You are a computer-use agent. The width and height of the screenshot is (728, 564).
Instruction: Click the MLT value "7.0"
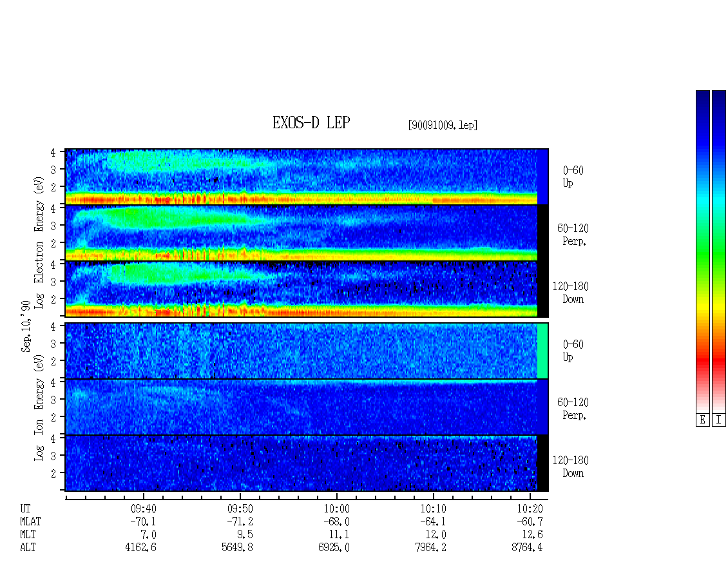point(149,535)
